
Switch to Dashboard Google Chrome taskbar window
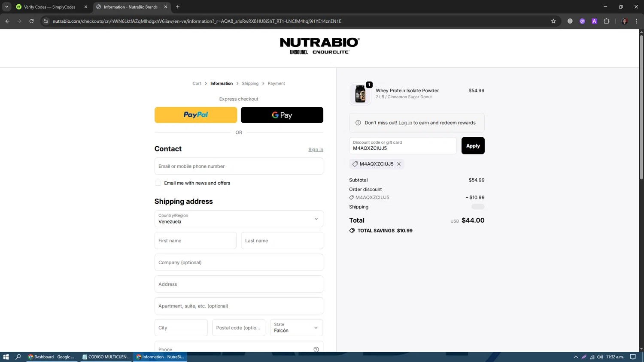pos(52,357)
